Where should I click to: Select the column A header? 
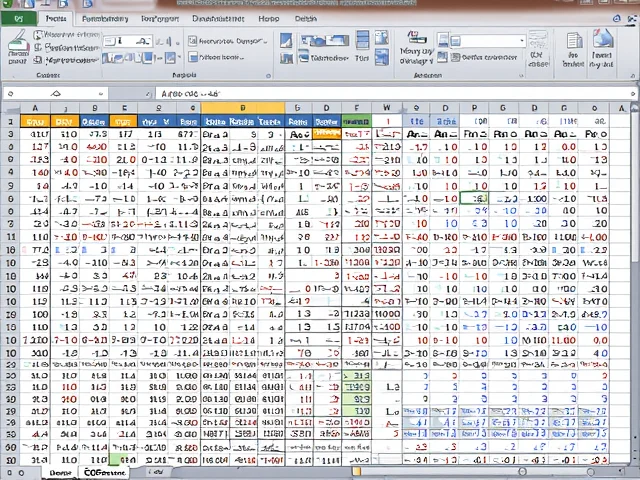tap(35, 108)
